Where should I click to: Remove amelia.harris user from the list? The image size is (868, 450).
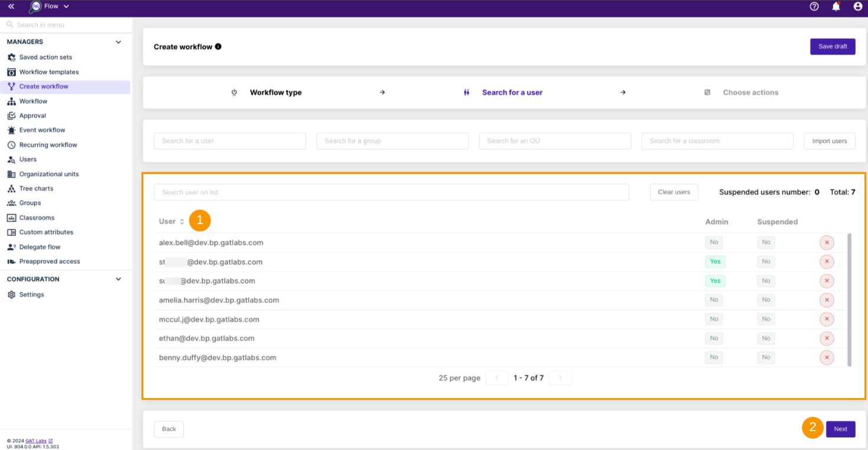[x=827, y=300]
